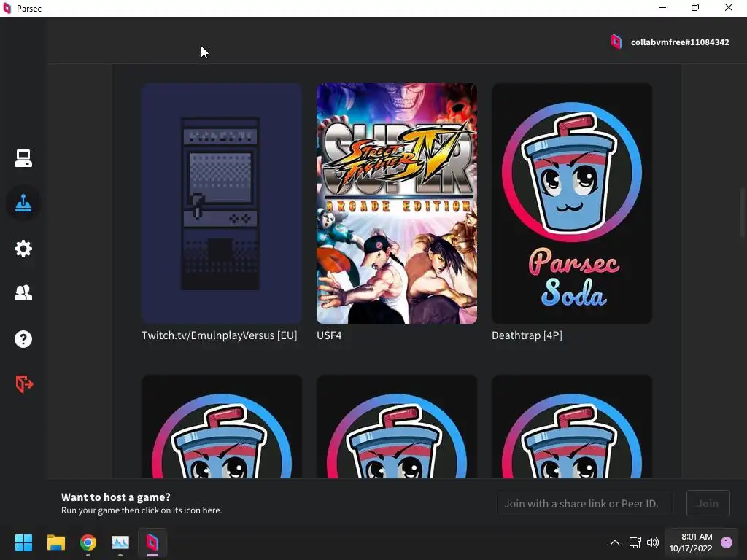Focus the share link or Peer ID field
This screenshot has width=747, height=560.
pos(584,503)
